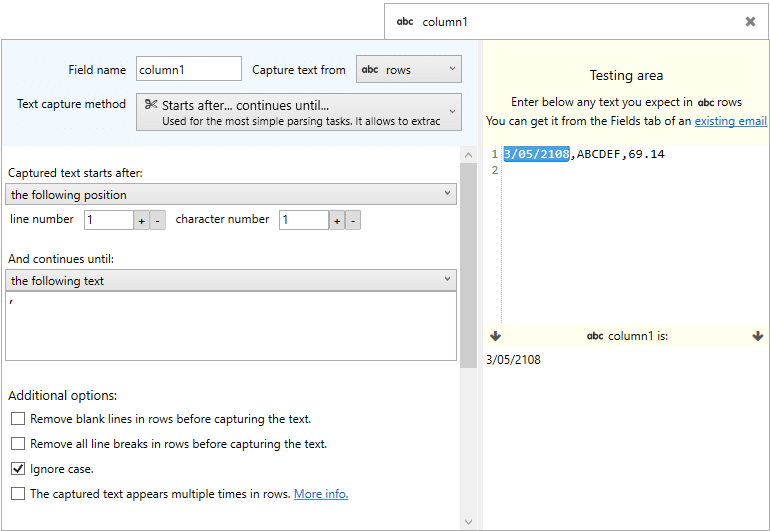Increase line number with the plus button
This screenshot has height=531, width=770.
(141, 221)
